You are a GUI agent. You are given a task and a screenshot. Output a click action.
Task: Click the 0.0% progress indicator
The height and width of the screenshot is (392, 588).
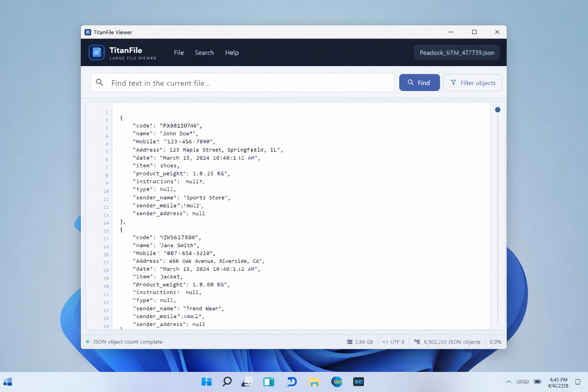(495, 342)
